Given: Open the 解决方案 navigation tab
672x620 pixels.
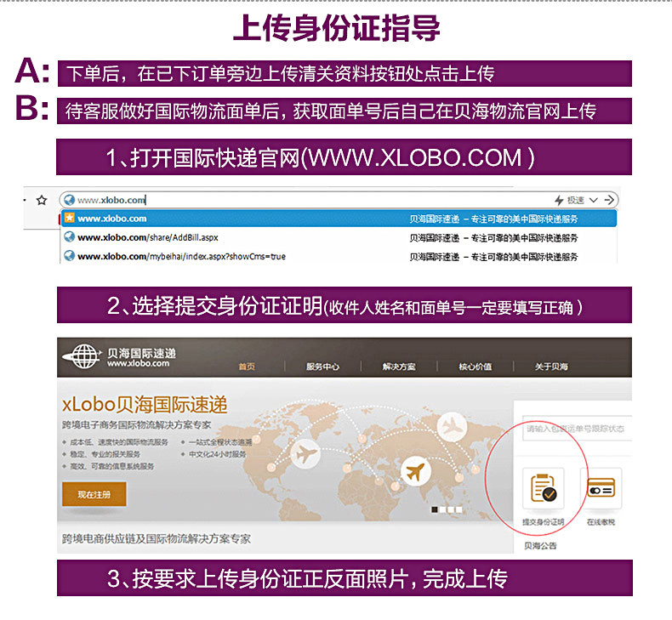Looking at the screenshot, I should click(399, 367).
